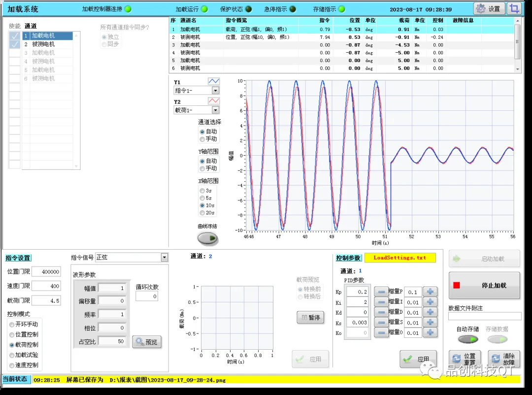Select channel 1 加载电机 in channel list
This screenshot has height=395, width=532.
coord(47,35)
